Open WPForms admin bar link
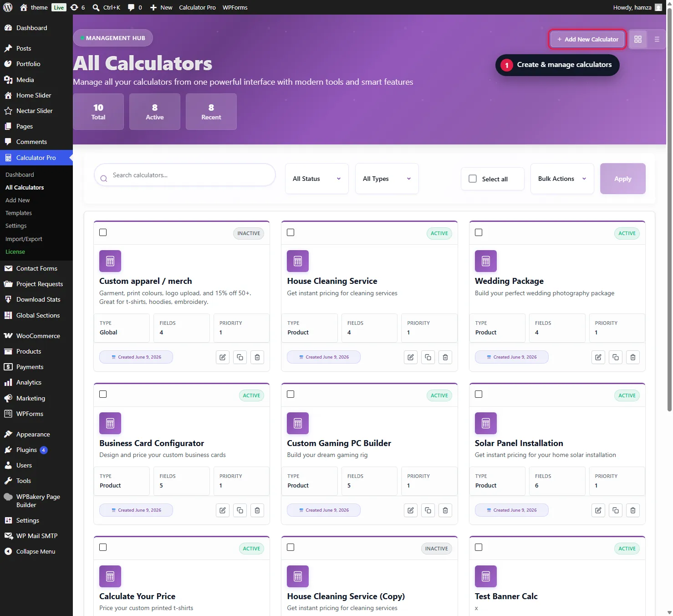Screen dimensions: 673x616 click(235, 7)
